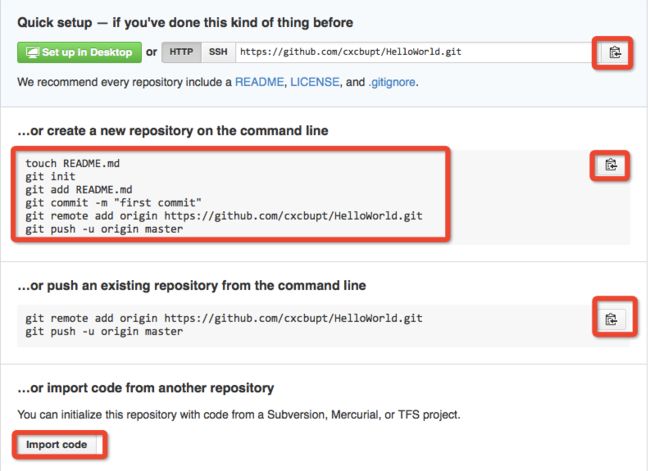The height and width of the screenshot is (471, 650).
Task: Copy the push existing repository commands
Action: coord(611,319)
